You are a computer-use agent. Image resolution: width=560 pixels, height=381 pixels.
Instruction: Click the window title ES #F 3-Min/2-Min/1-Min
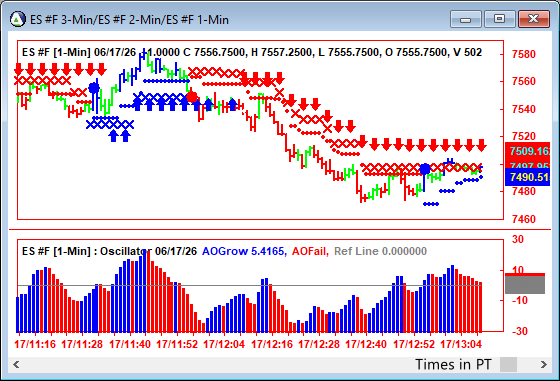click(x=129, y=20)
